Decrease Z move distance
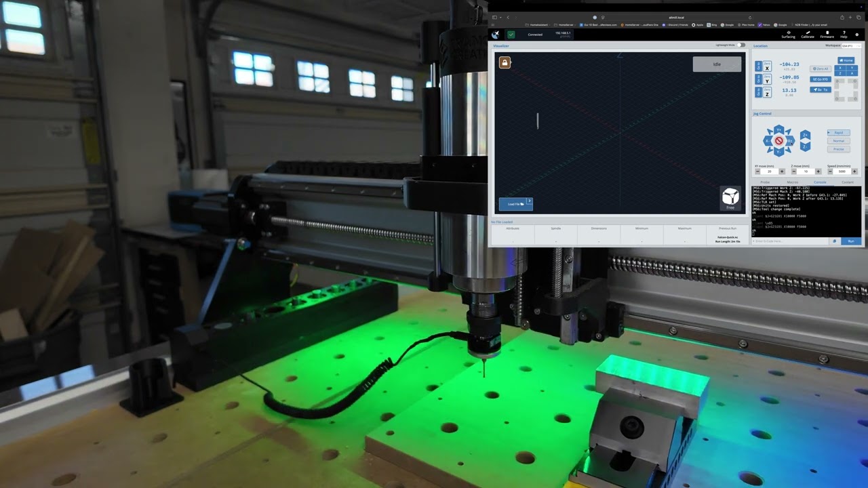 794,171
